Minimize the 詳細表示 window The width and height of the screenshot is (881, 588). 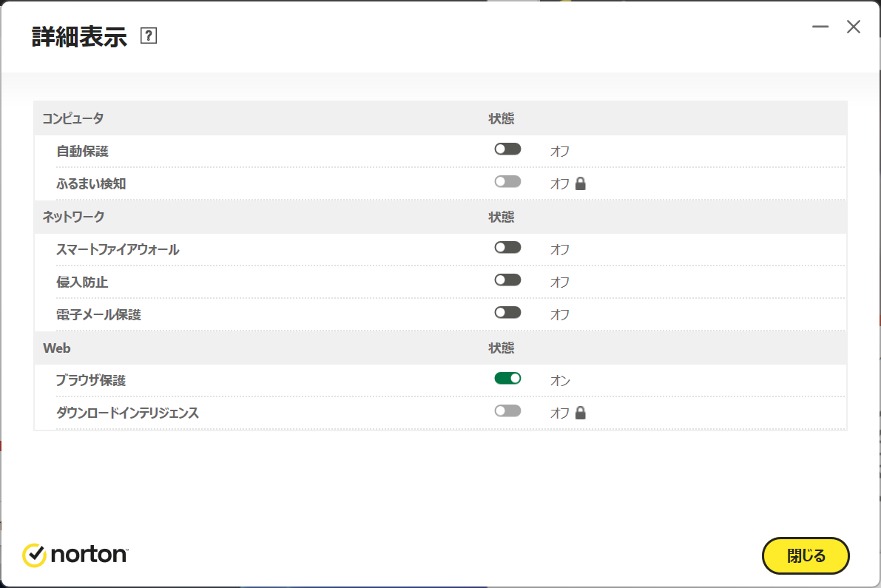[820, 27]
